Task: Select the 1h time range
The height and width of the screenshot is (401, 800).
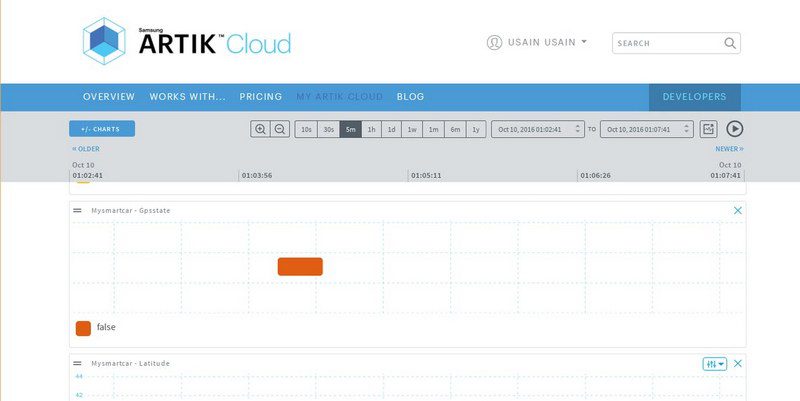Action: pos(371,130)
